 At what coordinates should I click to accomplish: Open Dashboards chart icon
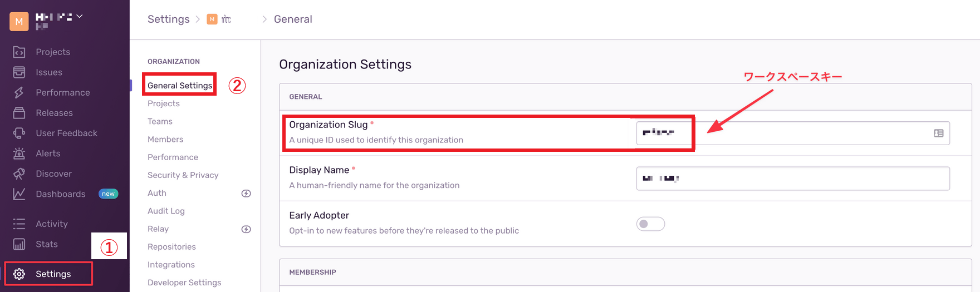coord(19,194)
